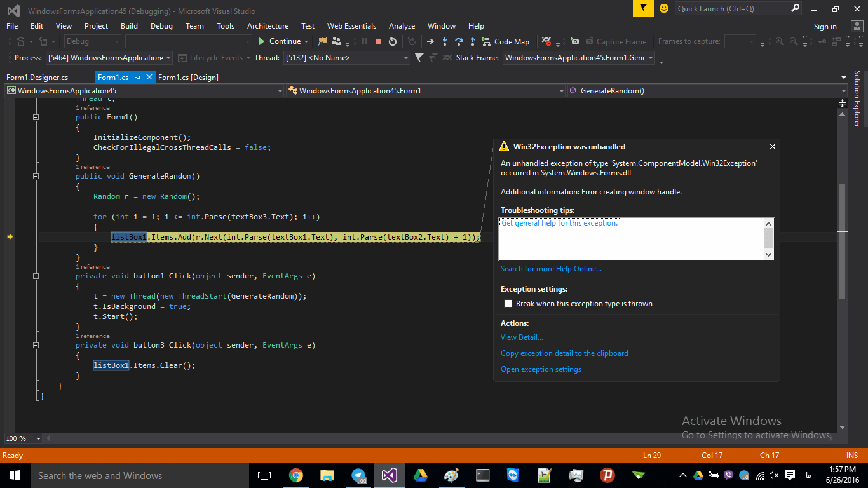Click 'Copy exception detail to the clipboard'
This screenshot has height=488, width=868.
click(x=564, y=353)
